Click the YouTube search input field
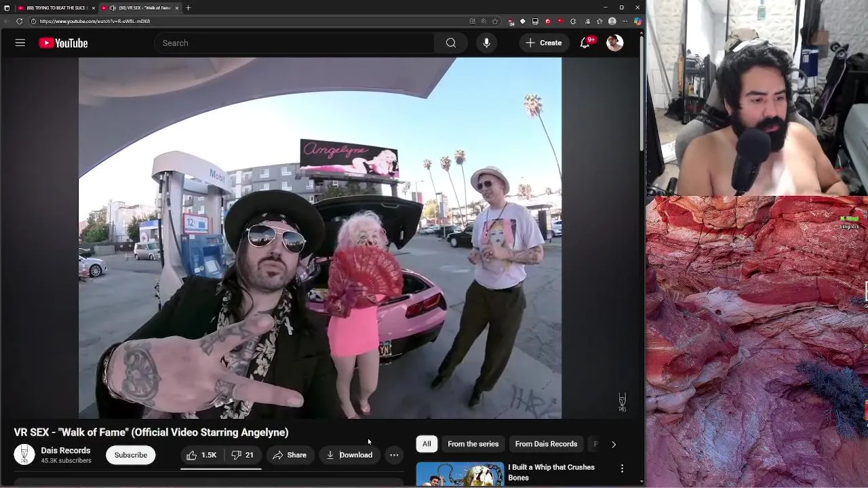The width and height of the screenshot is (868, 488). tap(294, 43)
